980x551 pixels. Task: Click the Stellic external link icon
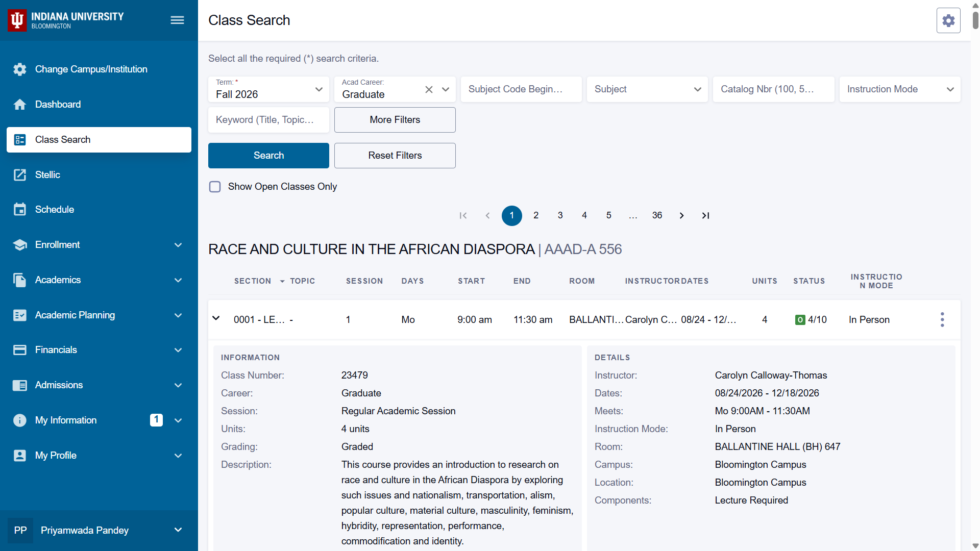pyautogui.click(x=20, y=175)
